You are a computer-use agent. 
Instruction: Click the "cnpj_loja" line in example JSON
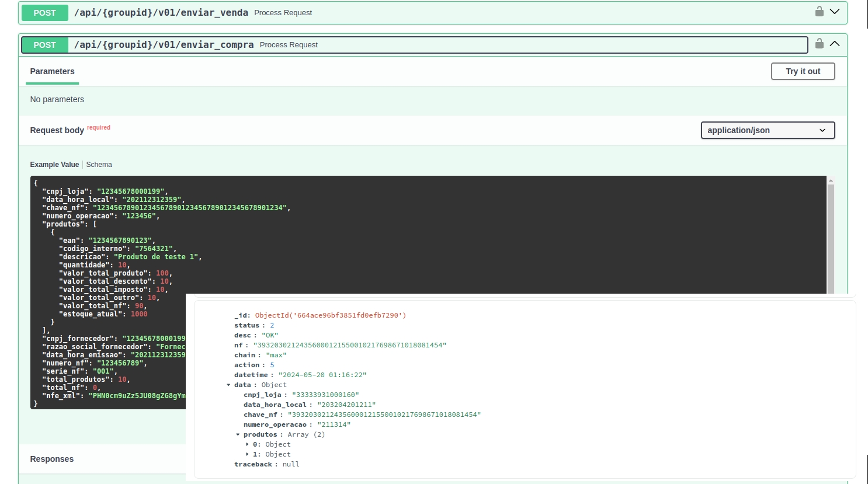105,191
